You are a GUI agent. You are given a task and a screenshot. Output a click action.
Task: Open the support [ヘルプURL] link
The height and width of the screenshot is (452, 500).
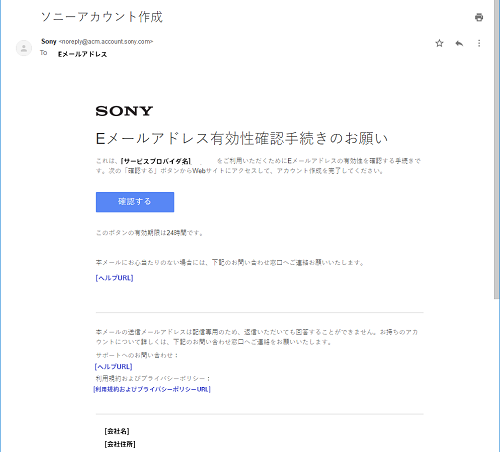click(x=114, y=367)
